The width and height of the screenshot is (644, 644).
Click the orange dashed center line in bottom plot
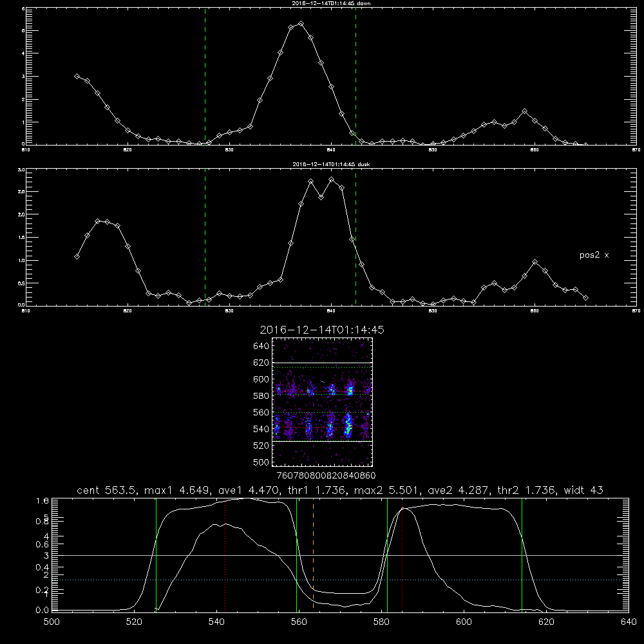click(x=314, y=554)
